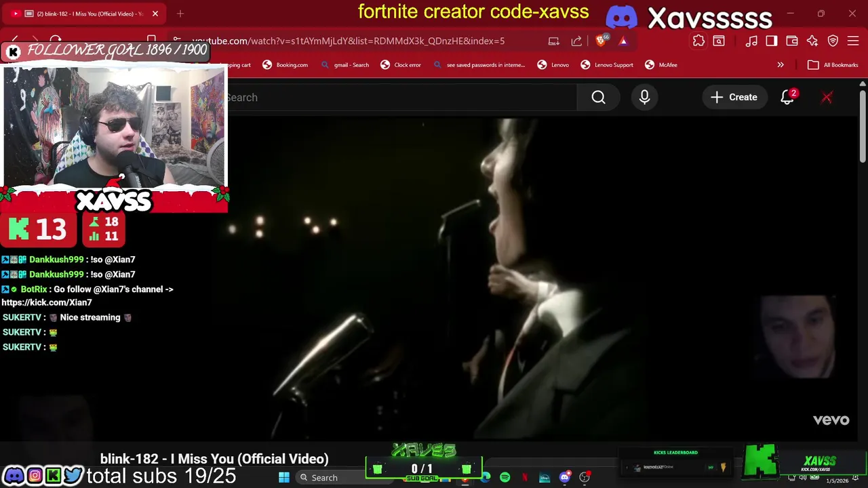Viewport: 868px width, 488px height.
Task: Click the vevo logo on the video
Action: (831, 420)
